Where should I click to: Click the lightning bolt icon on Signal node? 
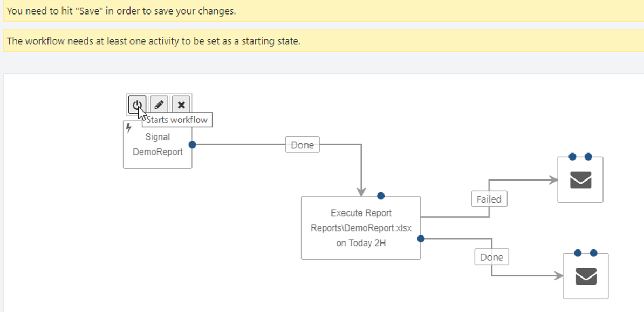click(x=128, y=128)
